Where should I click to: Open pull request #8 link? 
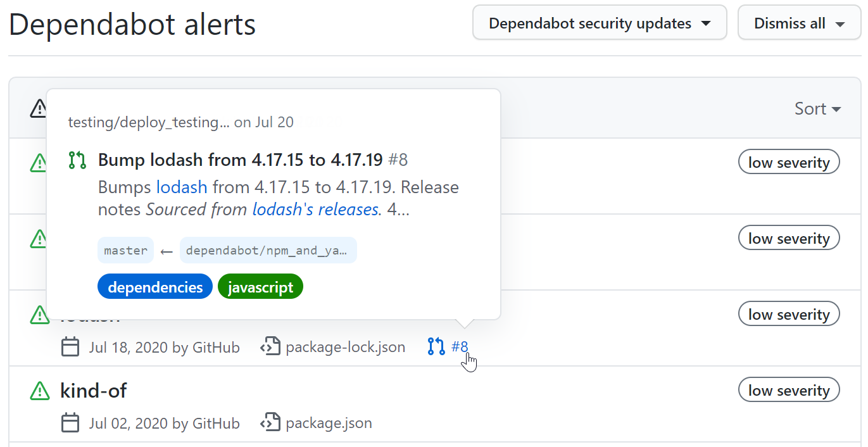460,346
